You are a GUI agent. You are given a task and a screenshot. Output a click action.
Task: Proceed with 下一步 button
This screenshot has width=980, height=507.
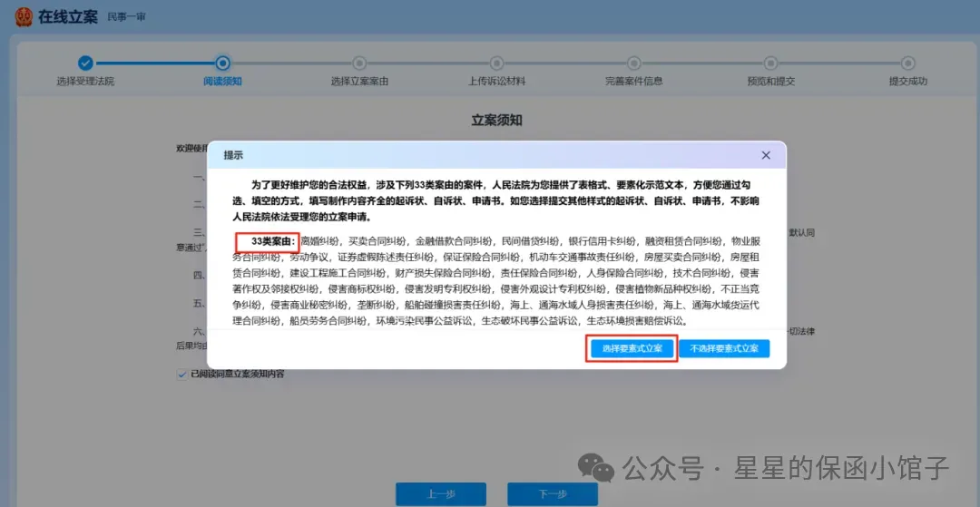click(x=553, y=494)
